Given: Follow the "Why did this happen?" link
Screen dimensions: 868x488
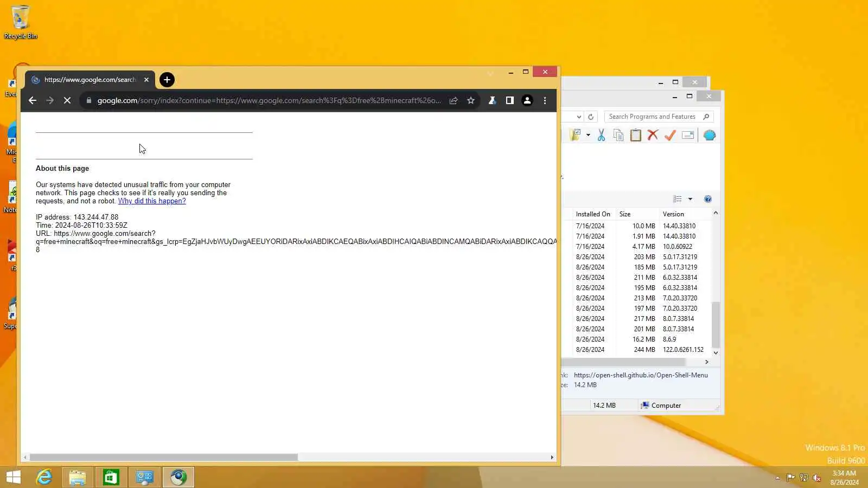Looking at the screenshot, I should pyautogui.click(x=152, y=201).
